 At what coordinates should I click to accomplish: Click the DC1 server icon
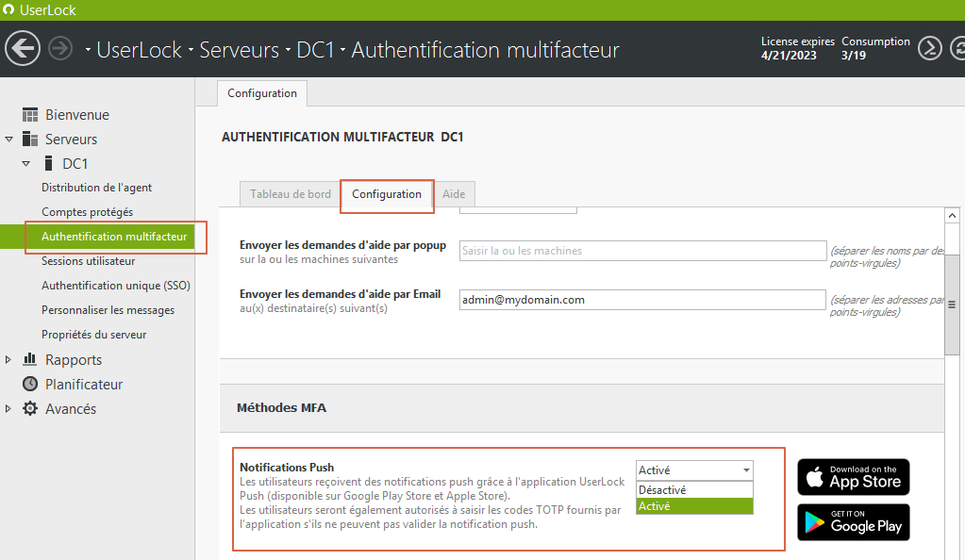click(x=49, y=164)
